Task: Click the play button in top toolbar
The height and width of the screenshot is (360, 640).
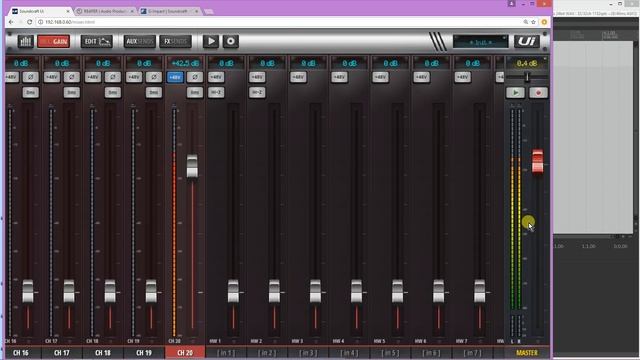Action: [211, 41]
